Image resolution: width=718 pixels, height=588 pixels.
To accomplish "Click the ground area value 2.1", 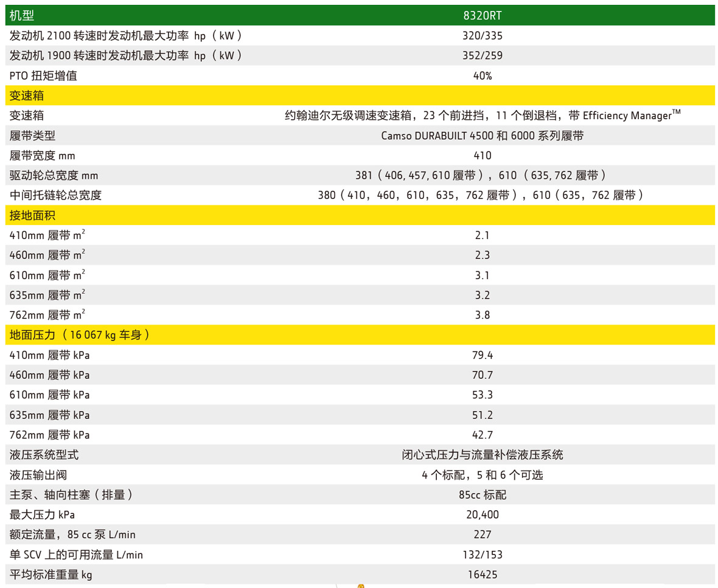I will coord(482,235).
